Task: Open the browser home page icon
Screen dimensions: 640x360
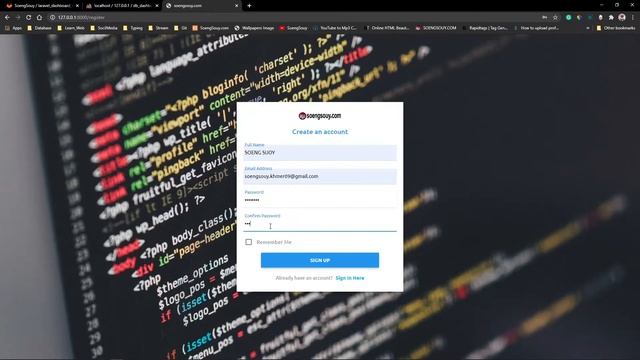Action: click(39, 18)
